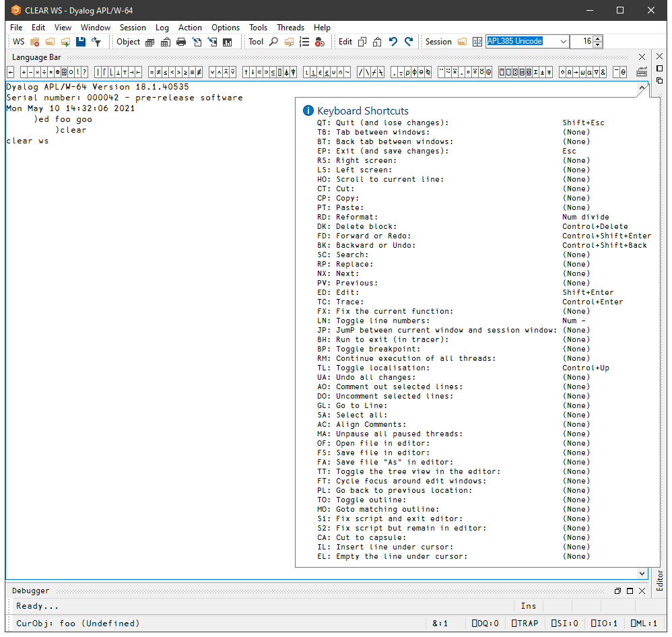Click the Print object printer icon

click(180, 42)
